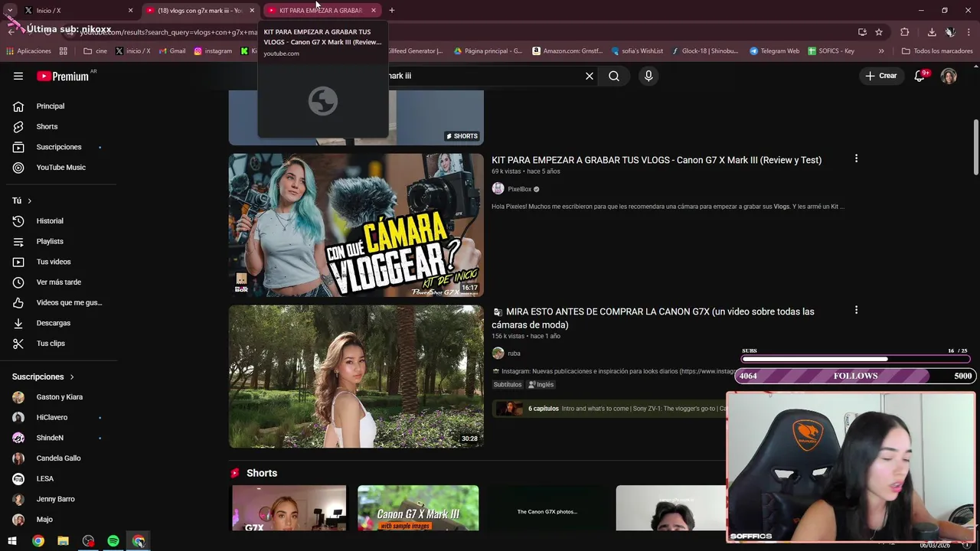This screenshot has width=980, height=551.
Task: Open Gaston y Kiara channel
Action: [58, 397]
